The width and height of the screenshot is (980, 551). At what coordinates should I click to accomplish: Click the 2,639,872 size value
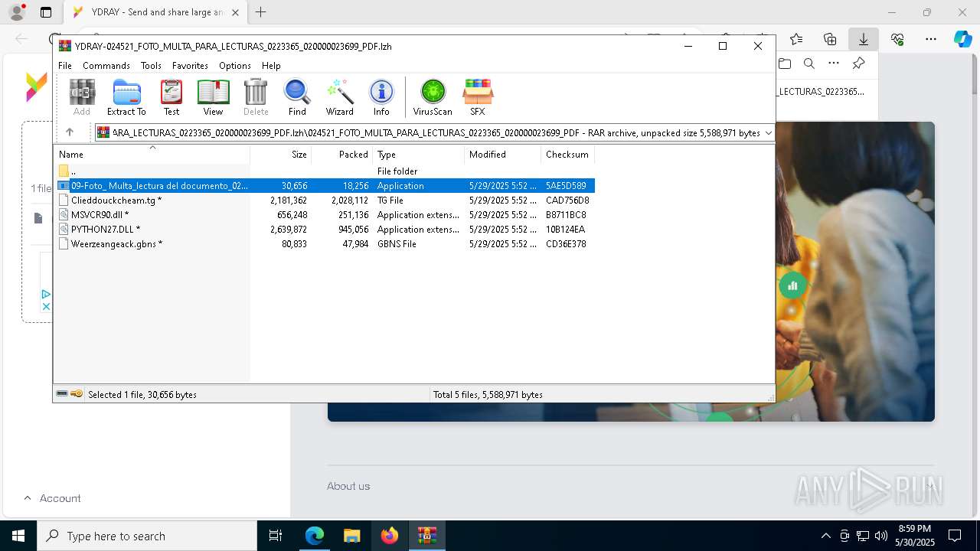[289, 230]
